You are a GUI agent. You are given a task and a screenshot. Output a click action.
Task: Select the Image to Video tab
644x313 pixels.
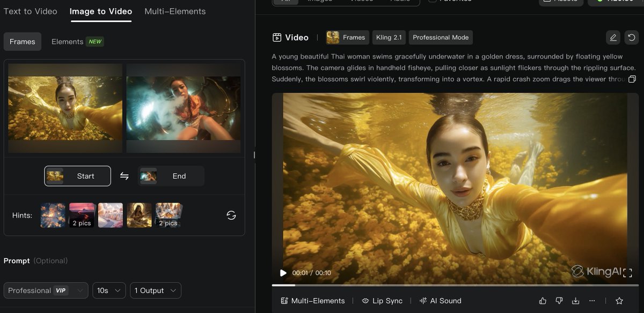(x=101, y=11)
